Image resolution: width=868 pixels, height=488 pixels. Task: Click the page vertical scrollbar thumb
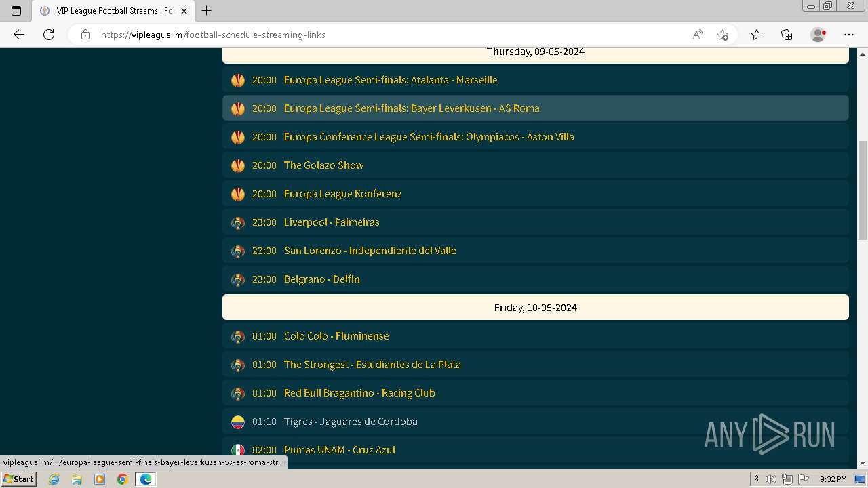coord(862,190)
